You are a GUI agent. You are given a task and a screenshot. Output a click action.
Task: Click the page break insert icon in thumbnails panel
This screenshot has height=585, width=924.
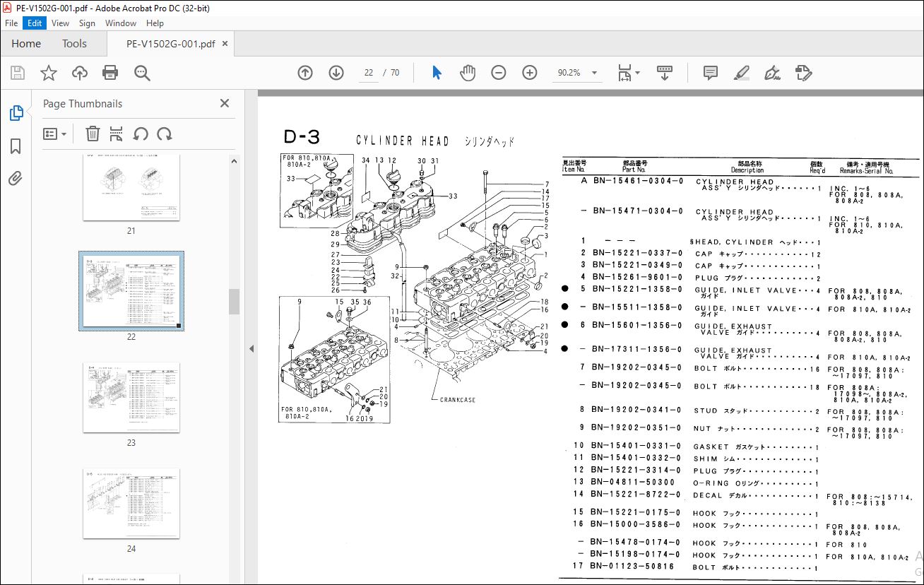117,134
